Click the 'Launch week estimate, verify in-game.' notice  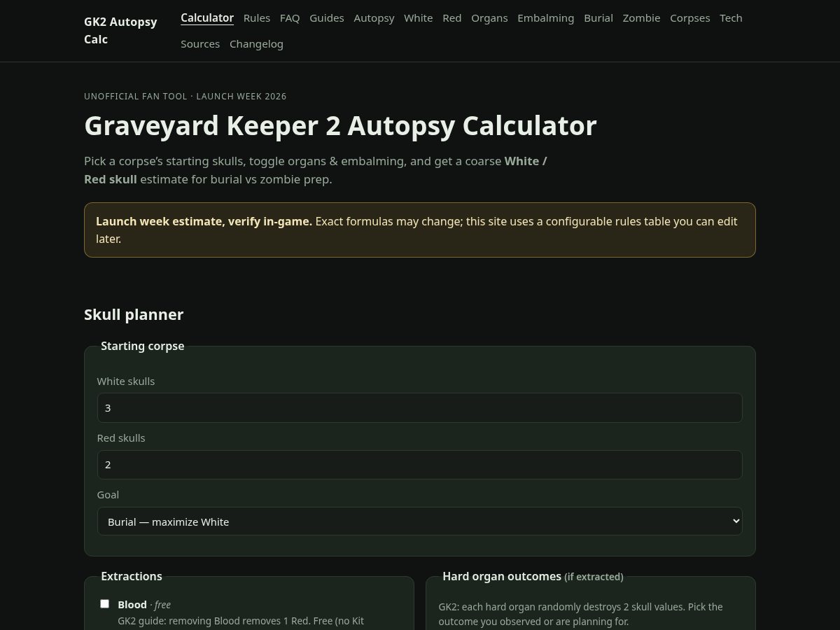coord(420,230)
